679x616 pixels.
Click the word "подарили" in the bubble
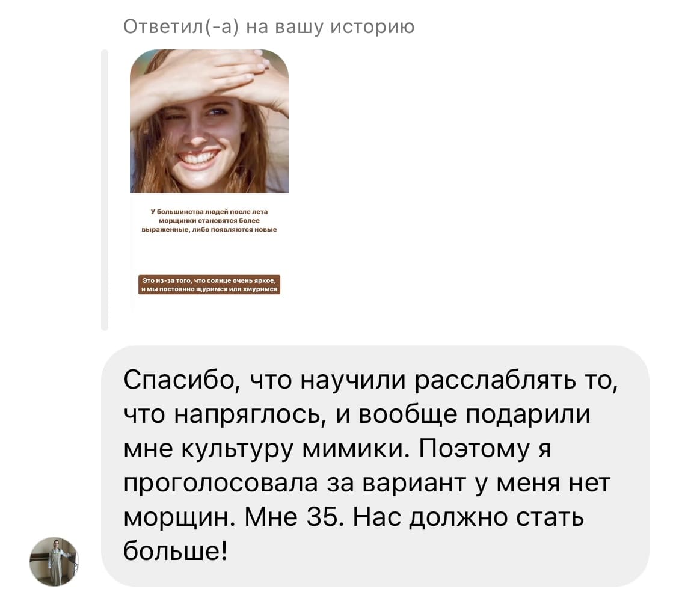528,415
